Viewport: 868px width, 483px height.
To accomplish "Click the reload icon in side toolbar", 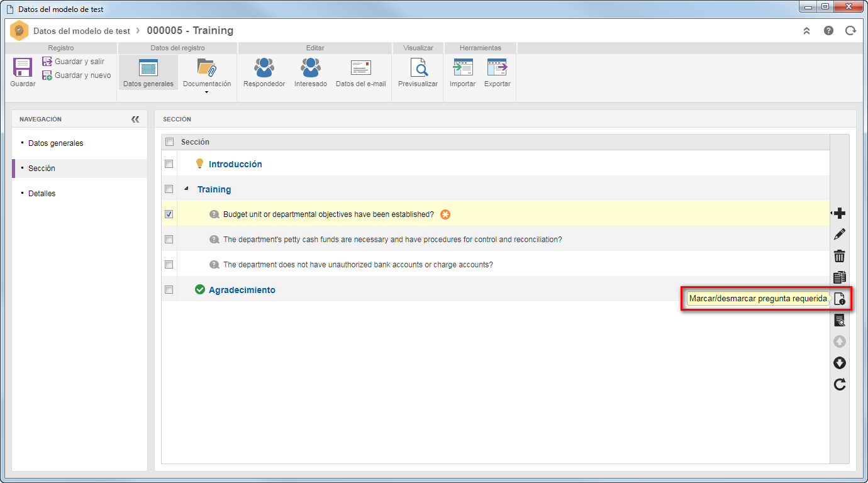I will coord(840,384).
